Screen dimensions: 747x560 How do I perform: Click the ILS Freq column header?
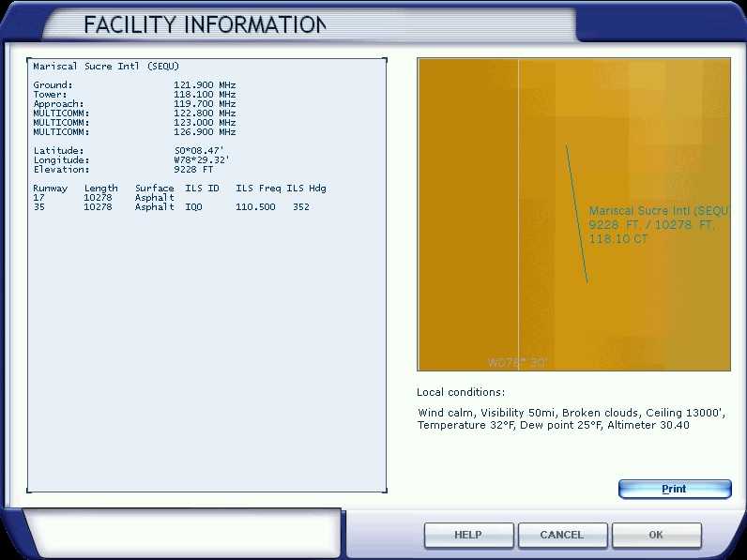point(258,189)
